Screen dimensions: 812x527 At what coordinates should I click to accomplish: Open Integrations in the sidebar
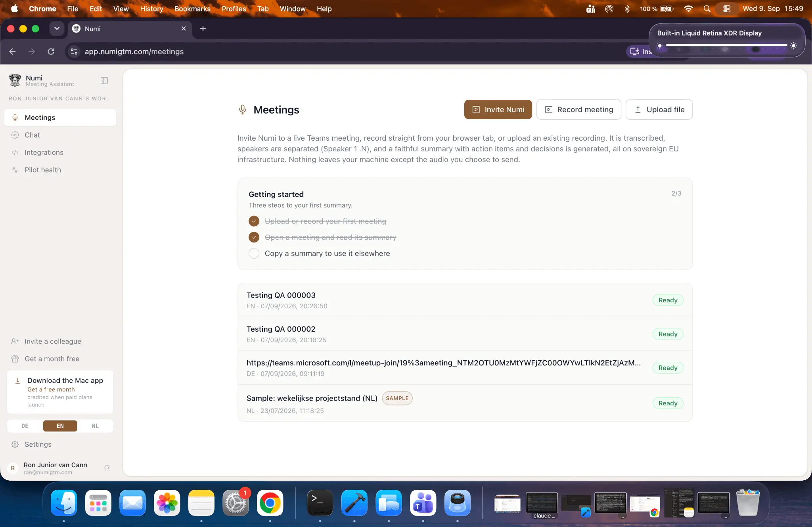point(60,152)
